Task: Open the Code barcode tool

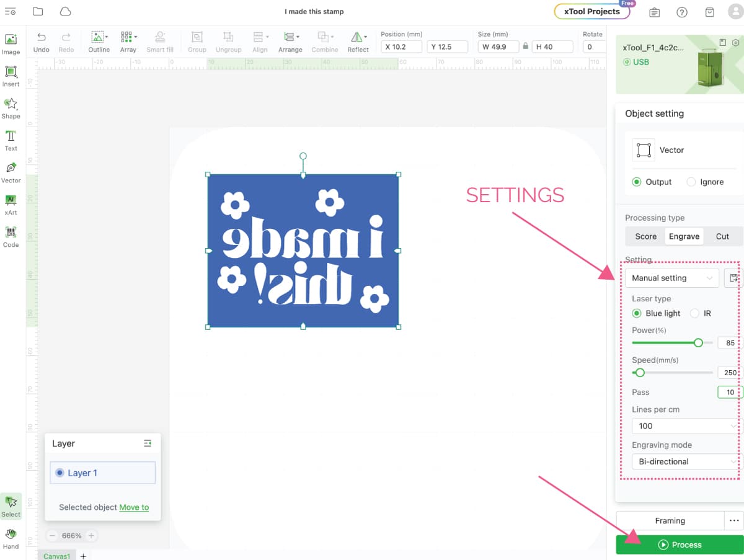Action: (x=11, y=236)
